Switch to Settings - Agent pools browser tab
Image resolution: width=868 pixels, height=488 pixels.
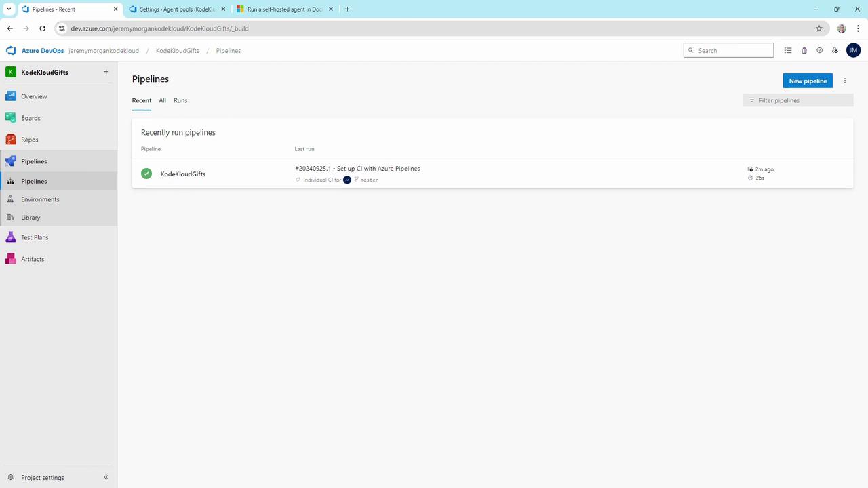coord(178,9)
